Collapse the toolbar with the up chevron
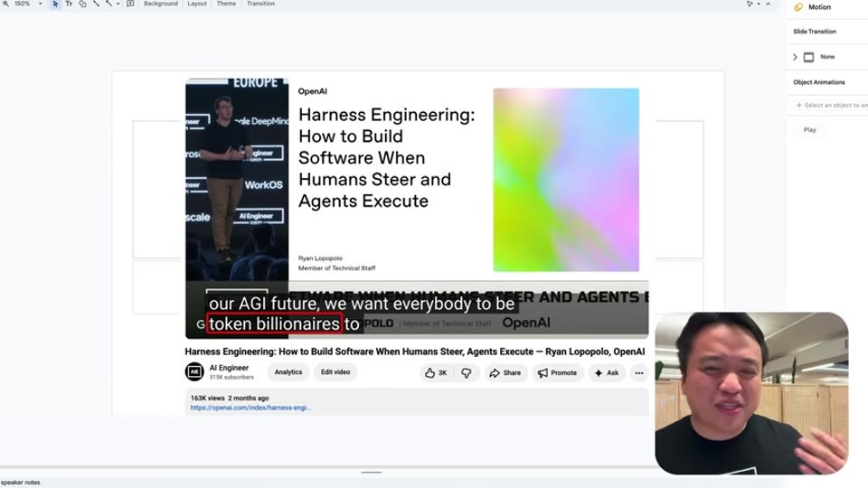Viewport: 868px width, 488px height. (768, 4)
